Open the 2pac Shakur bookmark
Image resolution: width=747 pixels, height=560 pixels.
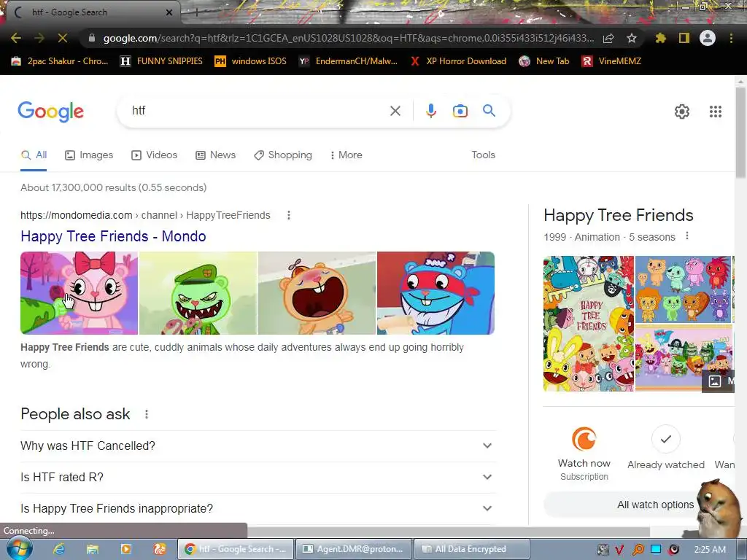pos(60,61)
